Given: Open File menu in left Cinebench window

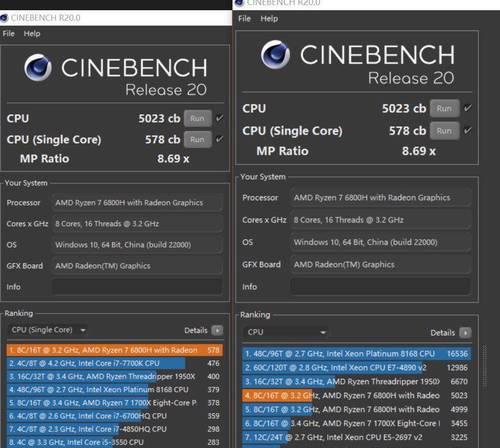Looking at the screenshot, I should click(9, 34).
